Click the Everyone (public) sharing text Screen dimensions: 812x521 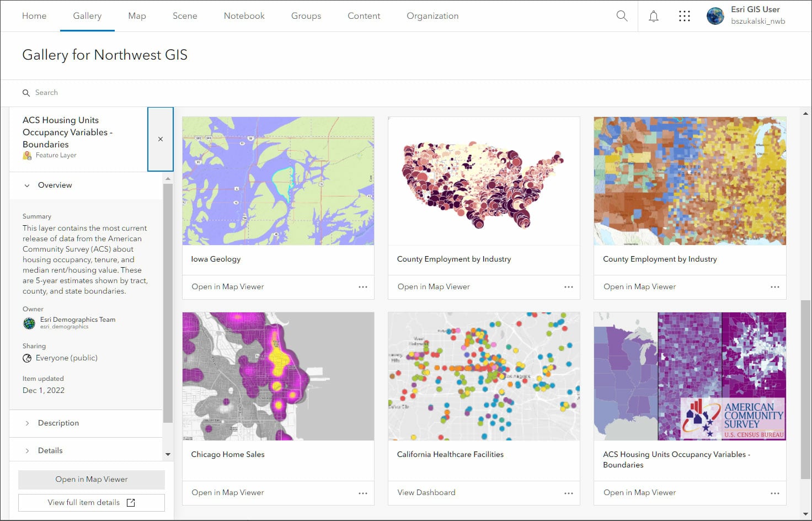pyautogui.click(x=67, y=358)
